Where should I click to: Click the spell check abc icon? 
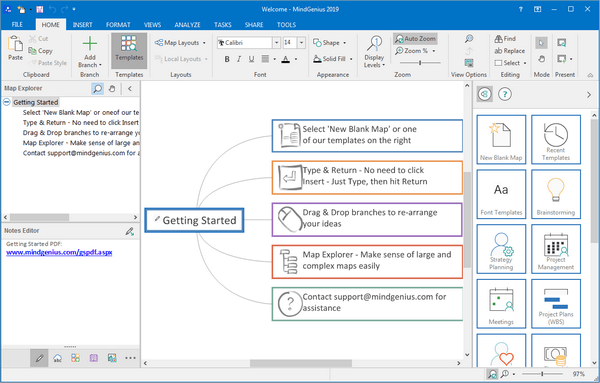coord(57,358)
